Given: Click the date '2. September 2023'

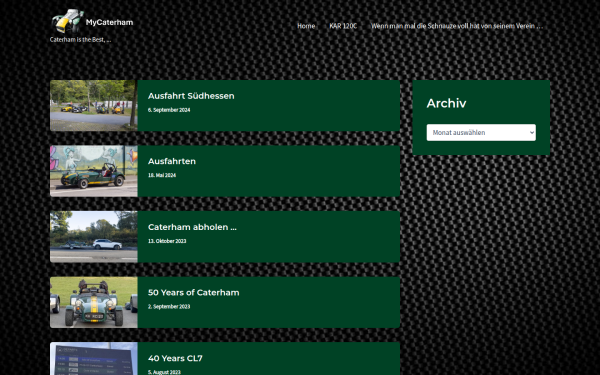Looking at the screenshot, I should coord(169,307).
